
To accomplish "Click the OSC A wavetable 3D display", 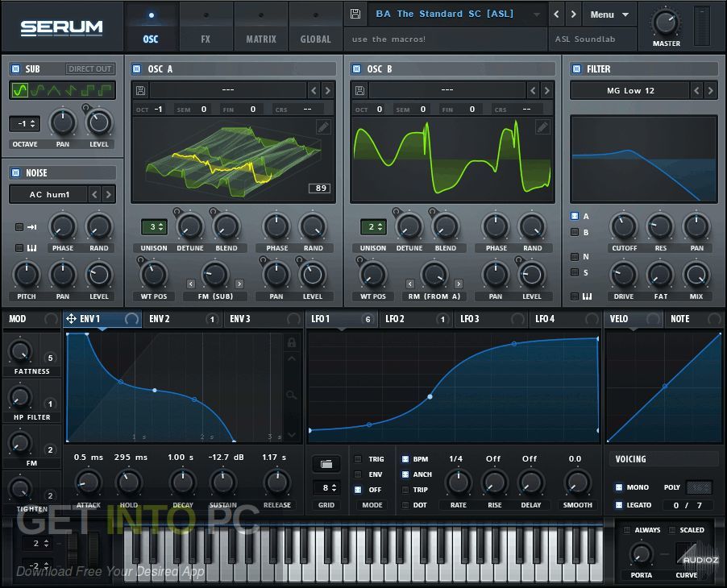I will tap(233, 159).
